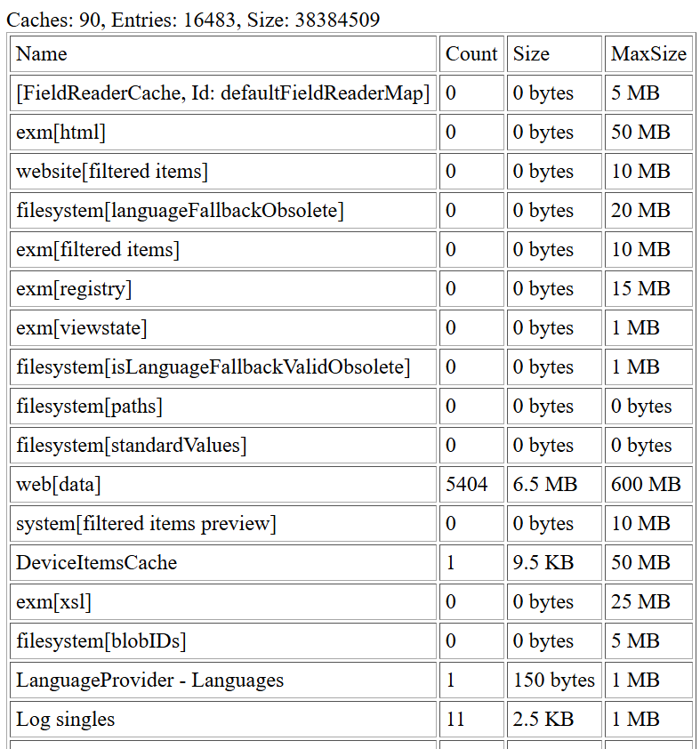Screen dimensions: 700x749
Task: Click the 150 bytes size cell
Action: 554,681
